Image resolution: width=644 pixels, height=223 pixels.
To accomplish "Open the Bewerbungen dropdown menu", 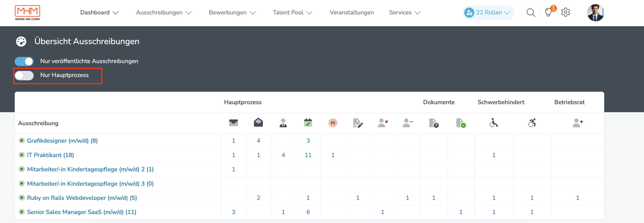I will [x=232, y=13].
